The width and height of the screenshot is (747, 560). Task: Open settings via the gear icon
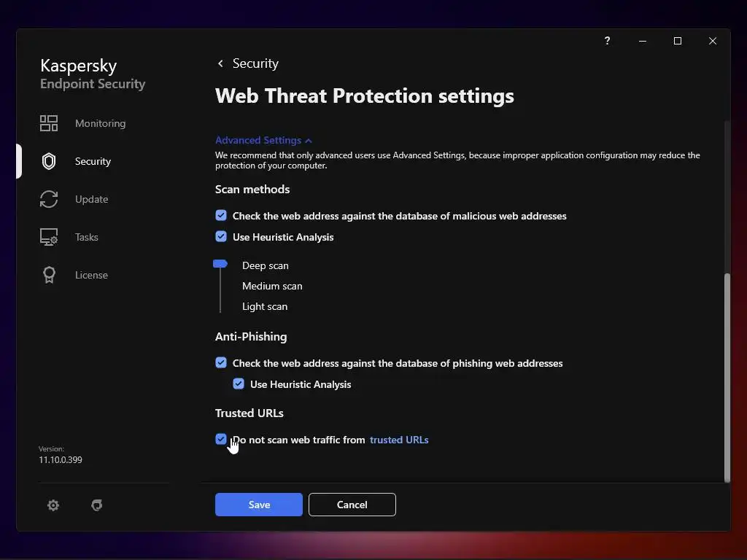click(x=53, y=505)
